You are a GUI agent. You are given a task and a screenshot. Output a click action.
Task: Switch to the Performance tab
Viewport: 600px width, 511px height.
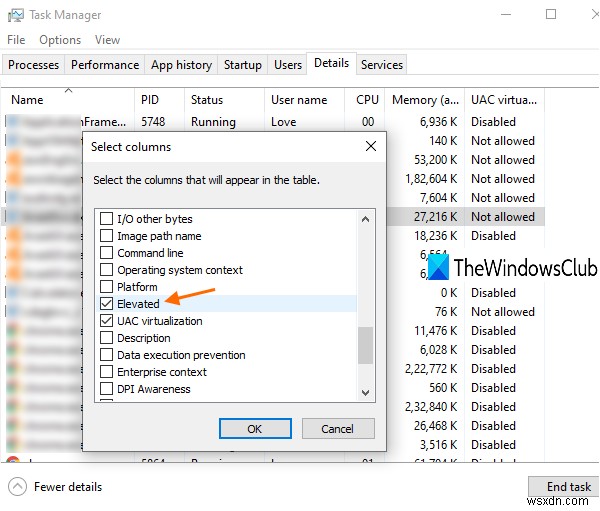105,65
